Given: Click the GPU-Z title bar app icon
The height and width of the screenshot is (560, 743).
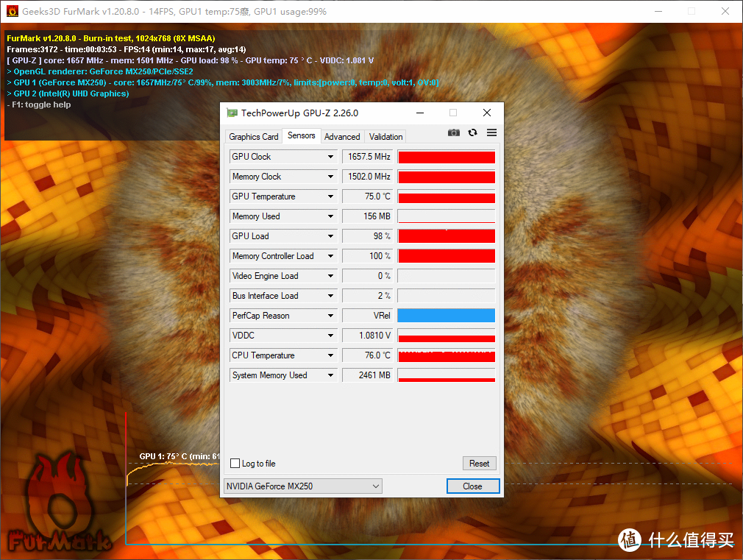Looking at the screenshot, I should (x=232, y=113).
